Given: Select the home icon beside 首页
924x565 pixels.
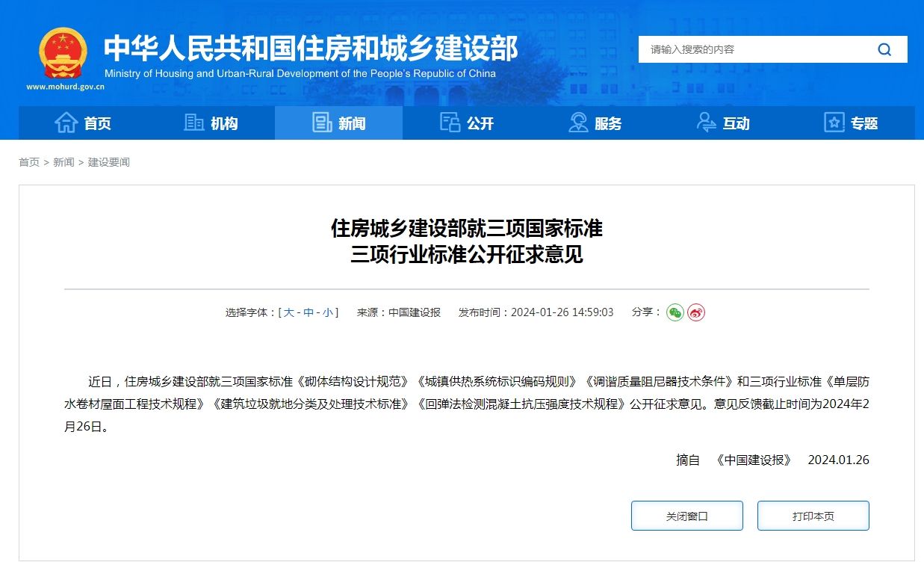Looking at the screenshot, I should 66,123.
